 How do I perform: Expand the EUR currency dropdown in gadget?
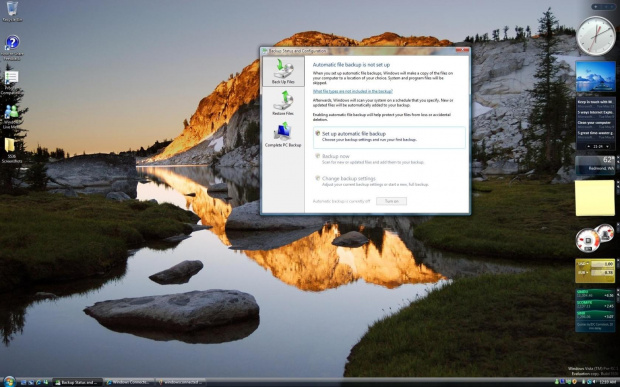(582, 272)
